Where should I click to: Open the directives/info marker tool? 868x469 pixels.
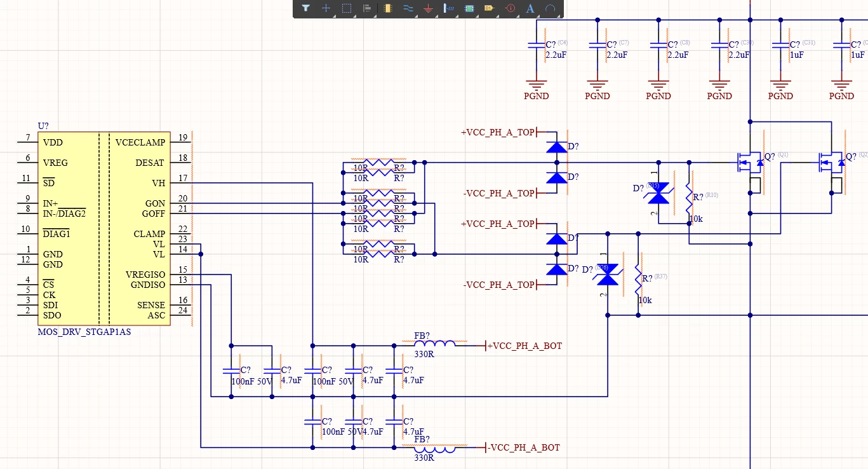coord(510,8)
